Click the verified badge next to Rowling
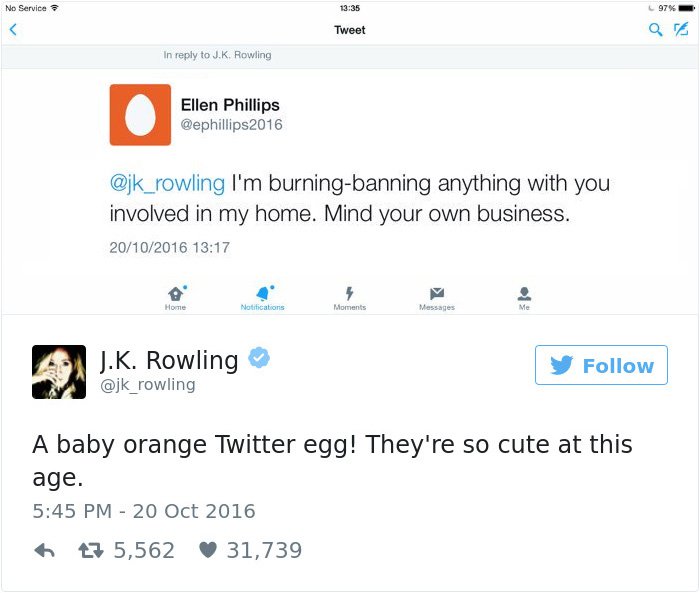The width and height of the screenshot is (700, 593). (259, 359)
